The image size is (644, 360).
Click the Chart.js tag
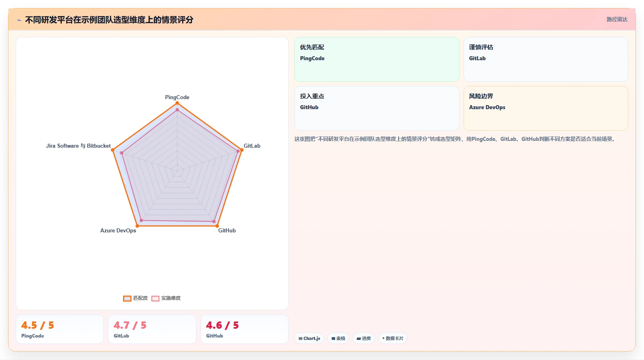point(309,338)
